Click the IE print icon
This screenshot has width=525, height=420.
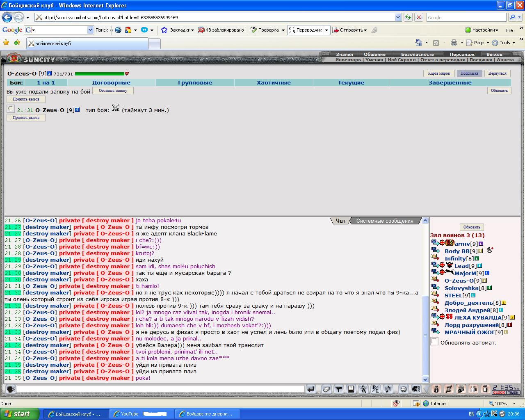pyautogui.click(x=454, y=43)
